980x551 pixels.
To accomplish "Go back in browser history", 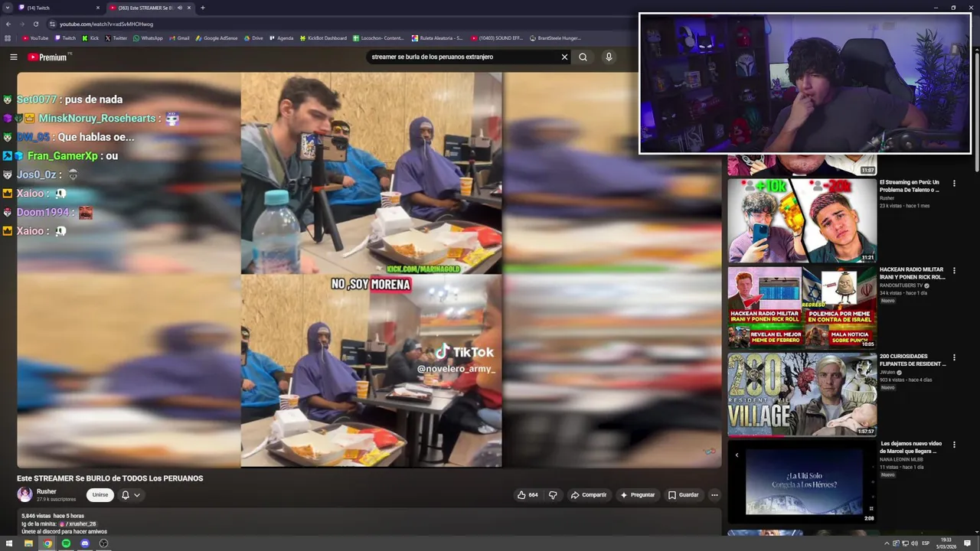I will coord(9,24).
